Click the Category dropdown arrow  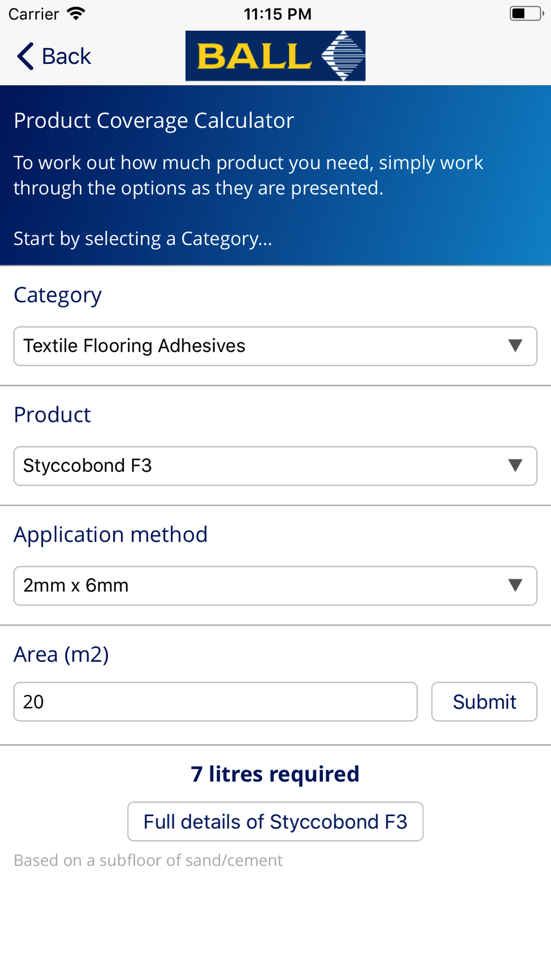[x=515, y=346]
